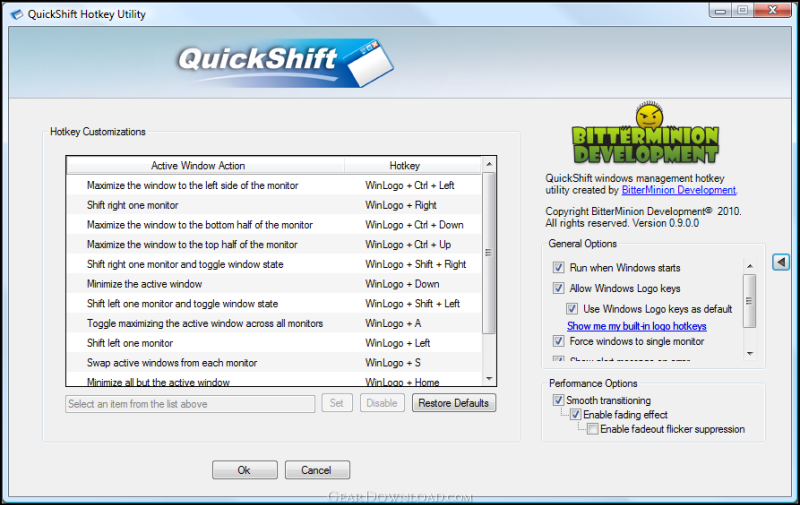Select Shift left one monitor and toggle row
Screen dimensions: 800x505
click(x=274, y=304)
